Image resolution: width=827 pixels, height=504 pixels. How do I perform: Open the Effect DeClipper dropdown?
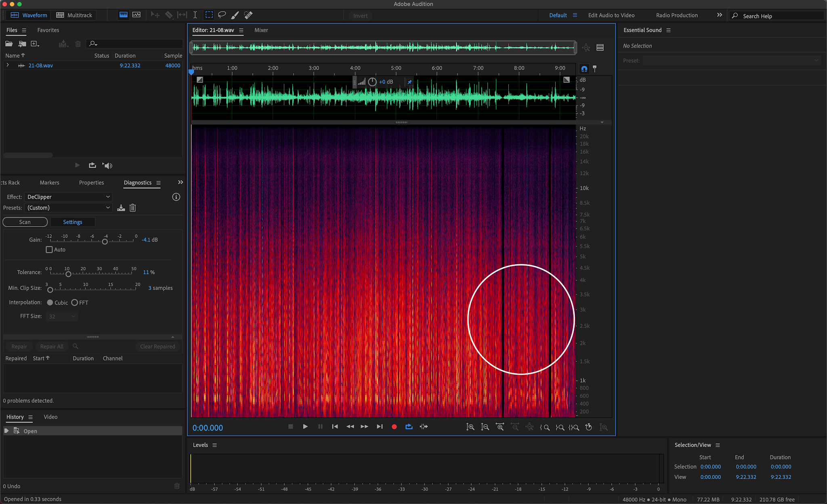(x=68, y=197)
